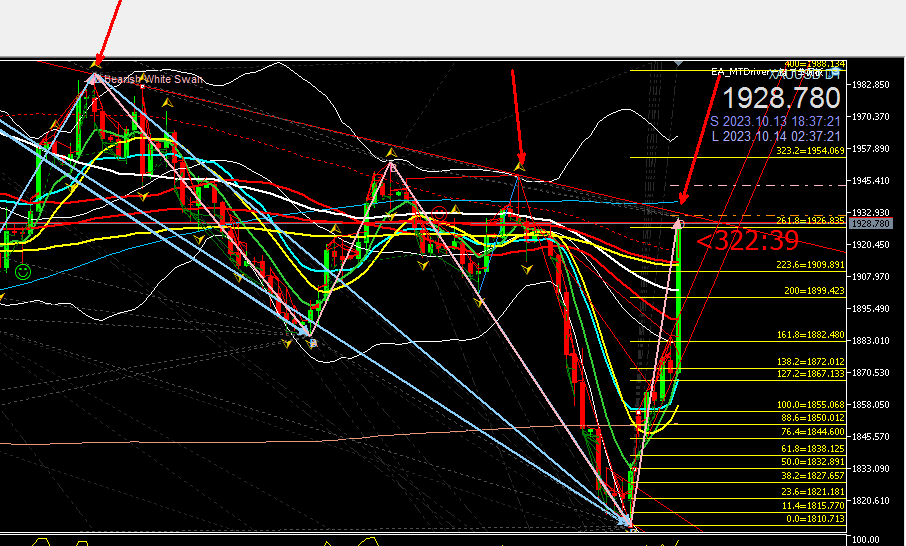
Task: Click 1833.090 on the price scale
Action: click(871, 469)
